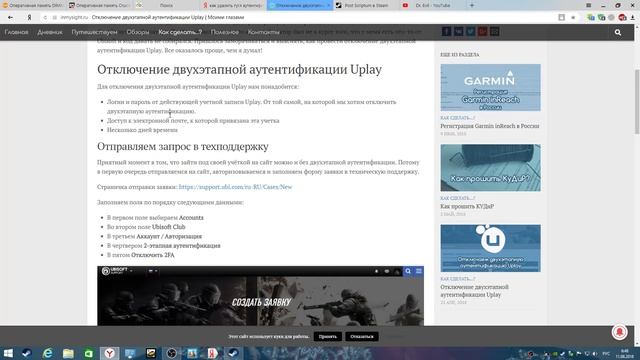Click the VK share icon

click(x=458, y=31)
